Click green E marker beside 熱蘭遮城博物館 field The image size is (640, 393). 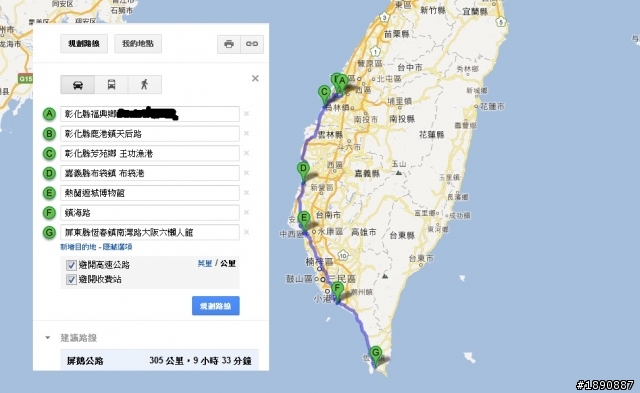(x=49, y=193)
